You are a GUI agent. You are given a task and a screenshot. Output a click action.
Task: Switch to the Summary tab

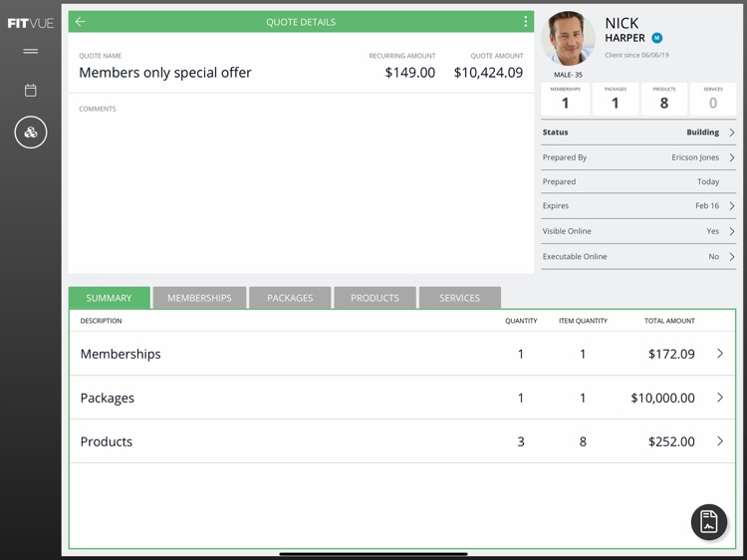(110, 298)
